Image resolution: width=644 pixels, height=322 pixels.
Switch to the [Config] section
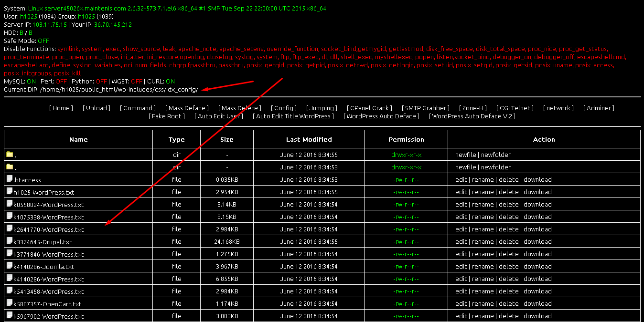[x=283, y=108]
